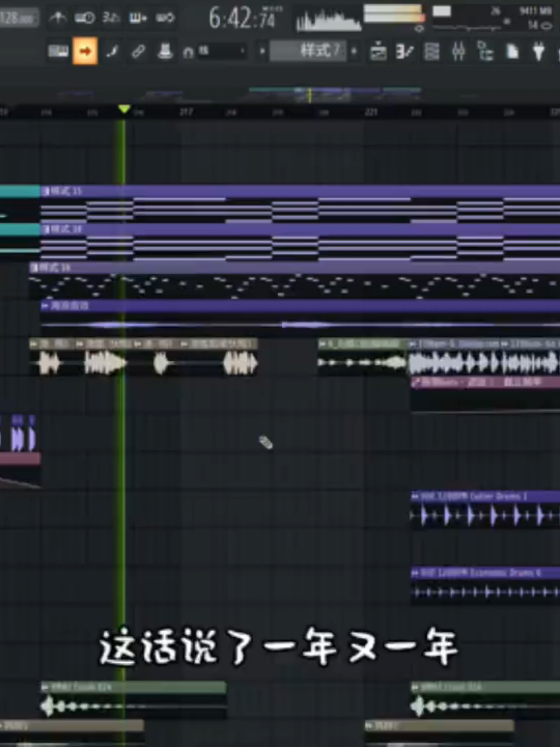Click the 9411 MB memory readout

coord(535,11)
